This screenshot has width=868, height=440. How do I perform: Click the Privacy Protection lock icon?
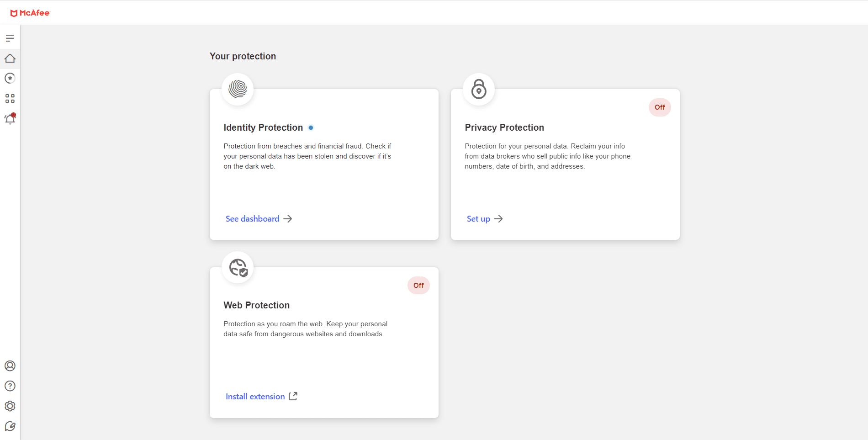tap(478, 90)
